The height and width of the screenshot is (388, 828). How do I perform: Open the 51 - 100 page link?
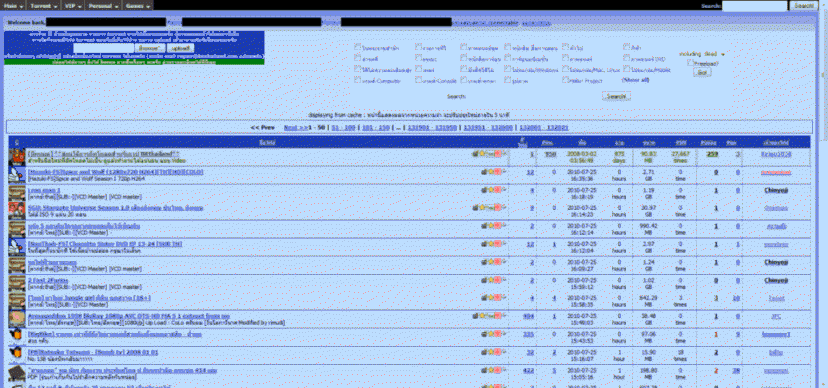point(343,128)
